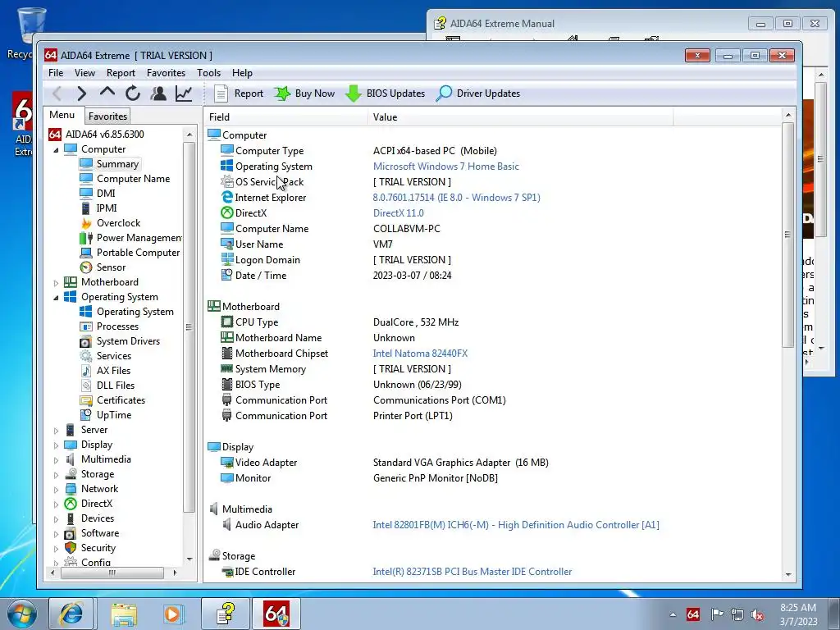The image size is (840, 630).
Task: Open the Intel 82371SB IDE Controller link
Action: click(x=472, y=572)
